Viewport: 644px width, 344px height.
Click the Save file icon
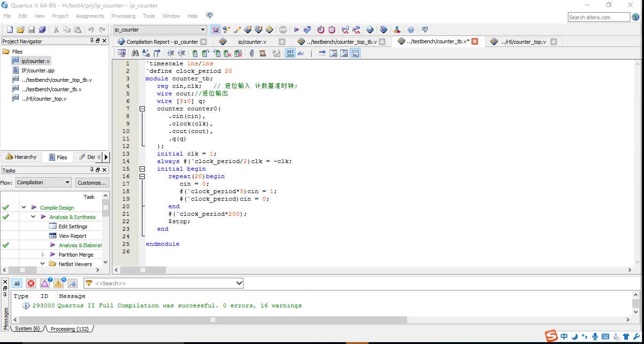[x=31, y=30]
